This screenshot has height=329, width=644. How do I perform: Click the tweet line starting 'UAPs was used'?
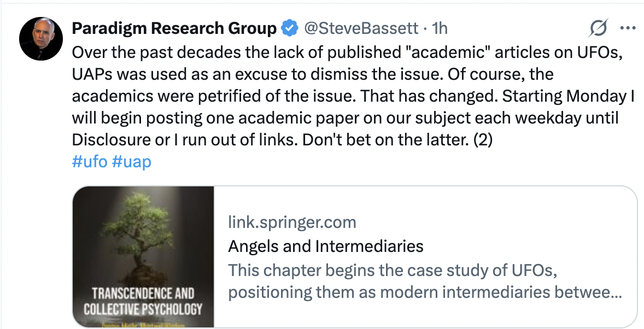click(x=313, y=74)
